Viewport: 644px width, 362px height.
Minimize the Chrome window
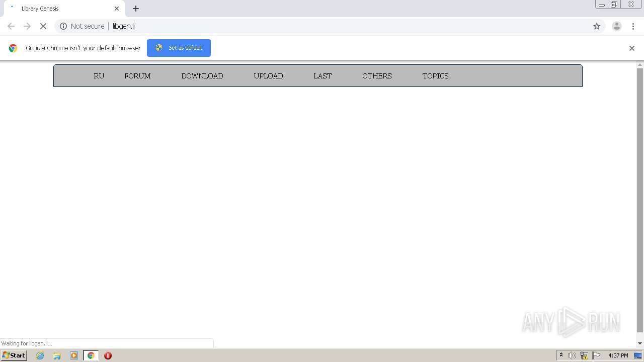click(x=602, y=5)
